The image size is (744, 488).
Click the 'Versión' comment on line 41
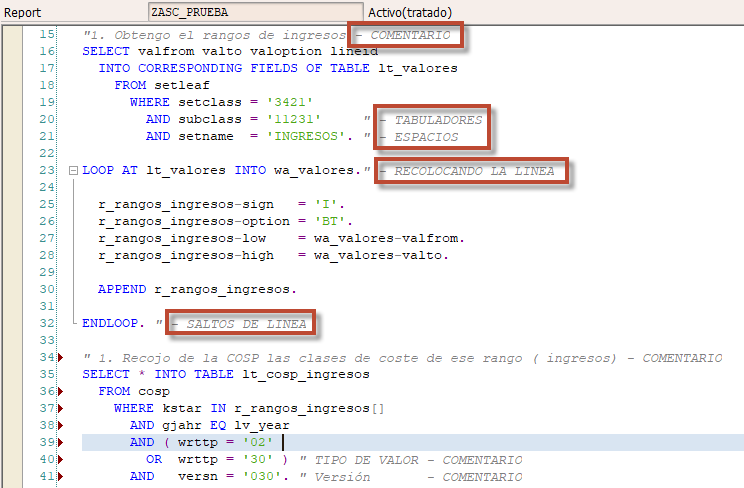342,477
